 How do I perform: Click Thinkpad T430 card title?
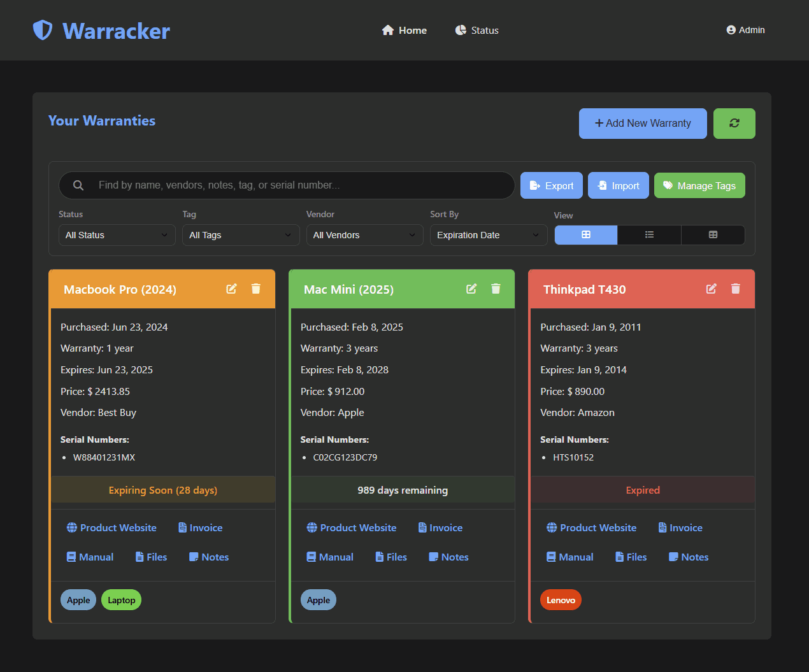pos(585,289)
